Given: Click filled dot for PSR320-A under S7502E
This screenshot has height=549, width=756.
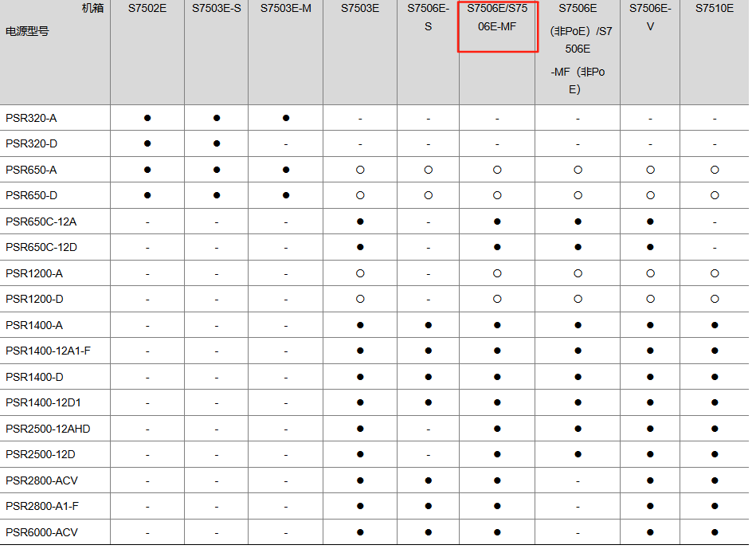Looking at the screenshot, I should click(147, 118).
